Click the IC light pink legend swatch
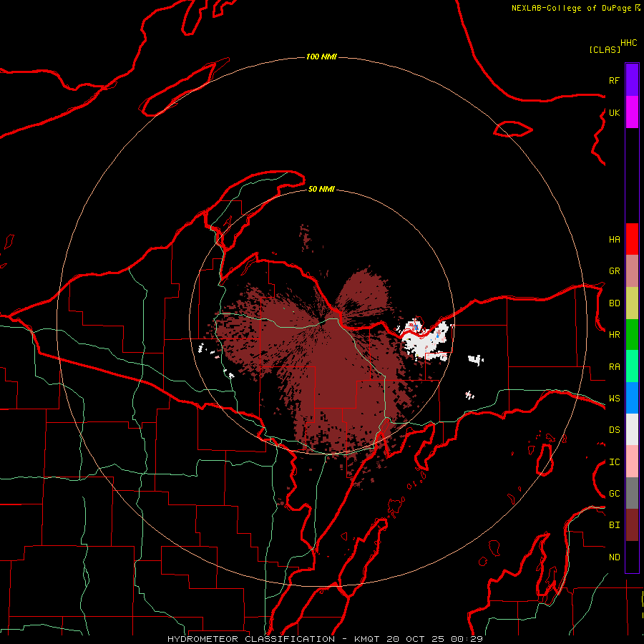The image size is (644, 644). (x=632, y=462)
